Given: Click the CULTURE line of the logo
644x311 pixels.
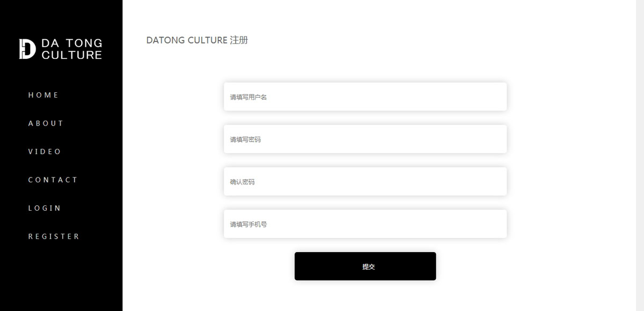Looking at the screenshot, I should pos(71,55).
